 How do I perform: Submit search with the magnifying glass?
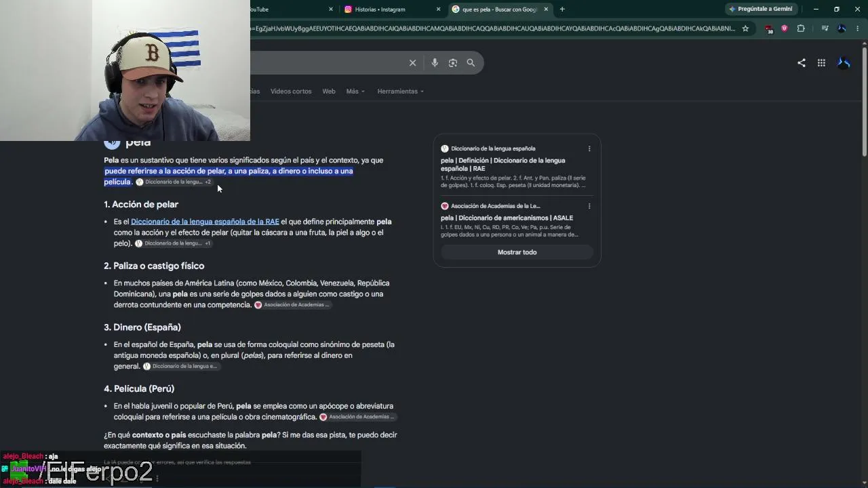(471, 63)
